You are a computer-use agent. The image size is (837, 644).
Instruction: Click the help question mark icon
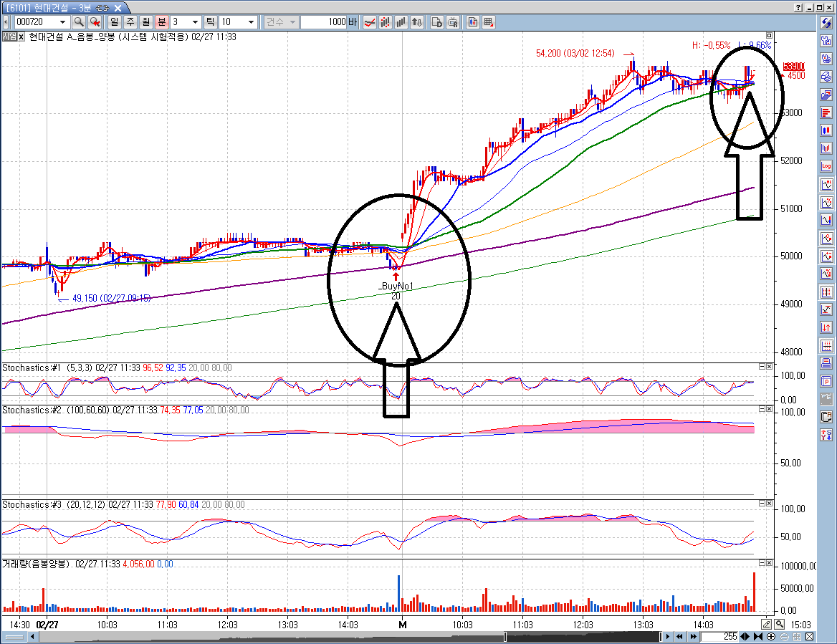pos(798,7)
